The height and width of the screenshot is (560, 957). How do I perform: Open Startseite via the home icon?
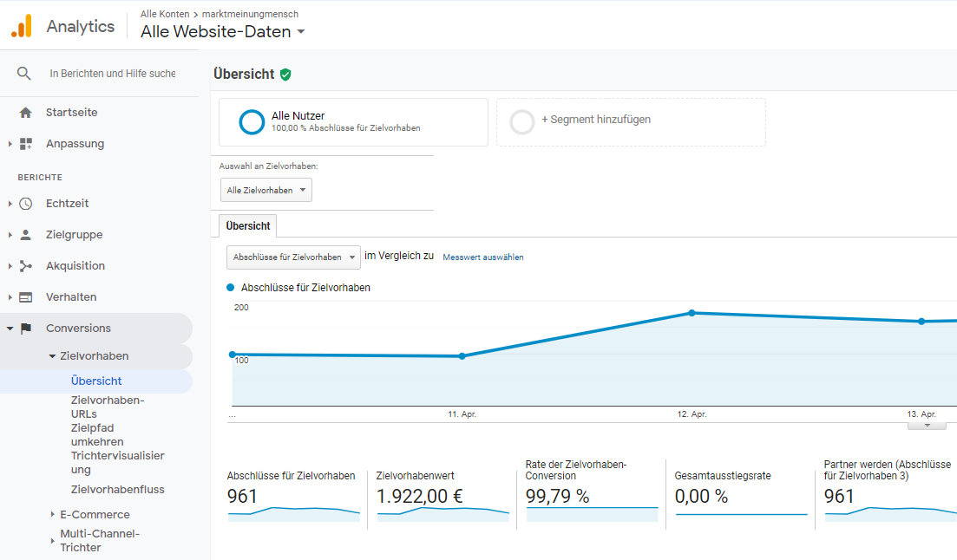(x=25, y=113)
